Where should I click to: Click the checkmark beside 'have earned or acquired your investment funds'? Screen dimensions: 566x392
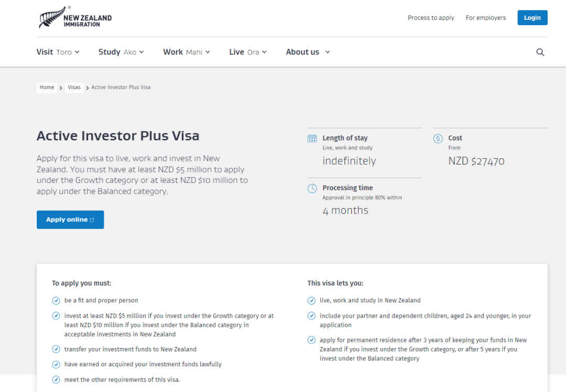tap(56, 364)
